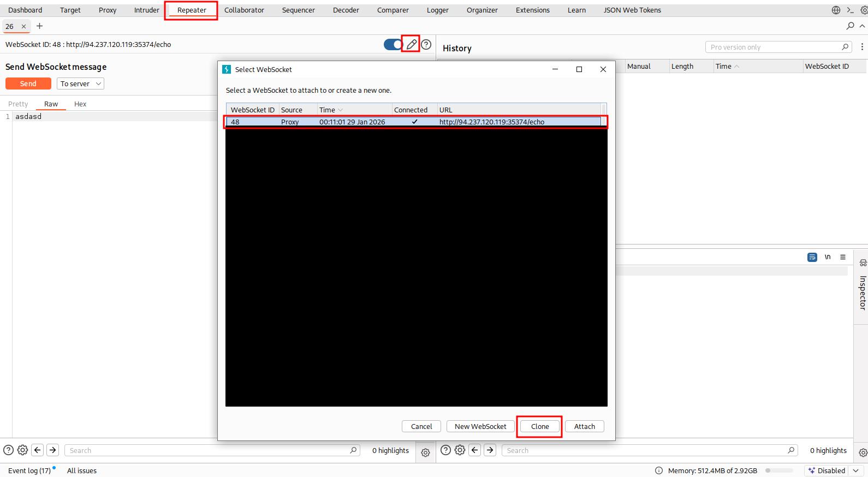Click the memory usage bar in status bar
This screenshot has height=477, width=868.
779,470
